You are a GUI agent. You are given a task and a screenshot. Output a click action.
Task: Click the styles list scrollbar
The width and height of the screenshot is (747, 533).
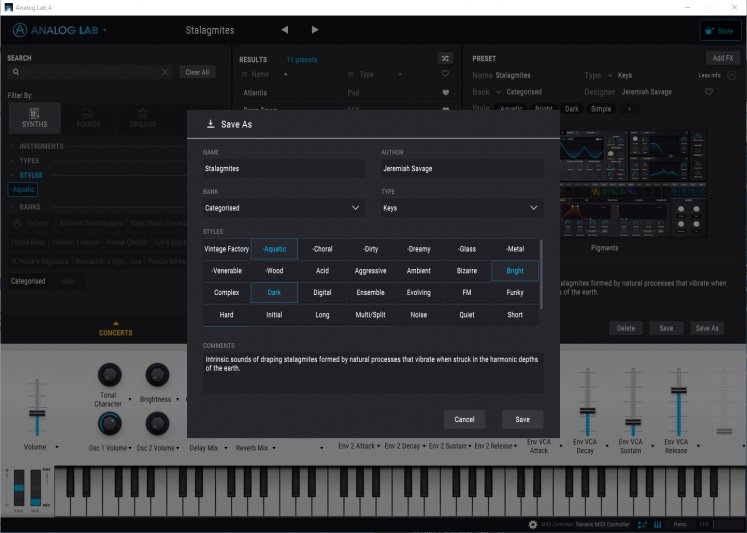click(x=541, y=274)
